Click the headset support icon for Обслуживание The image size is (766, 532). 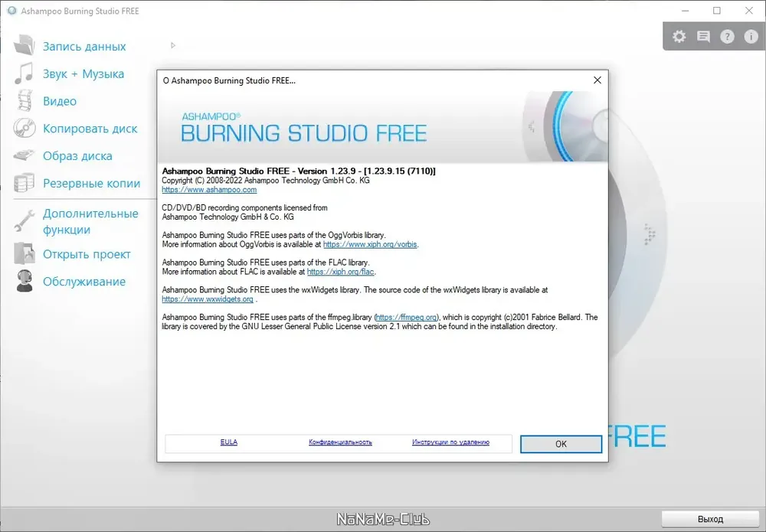(25, 281)
